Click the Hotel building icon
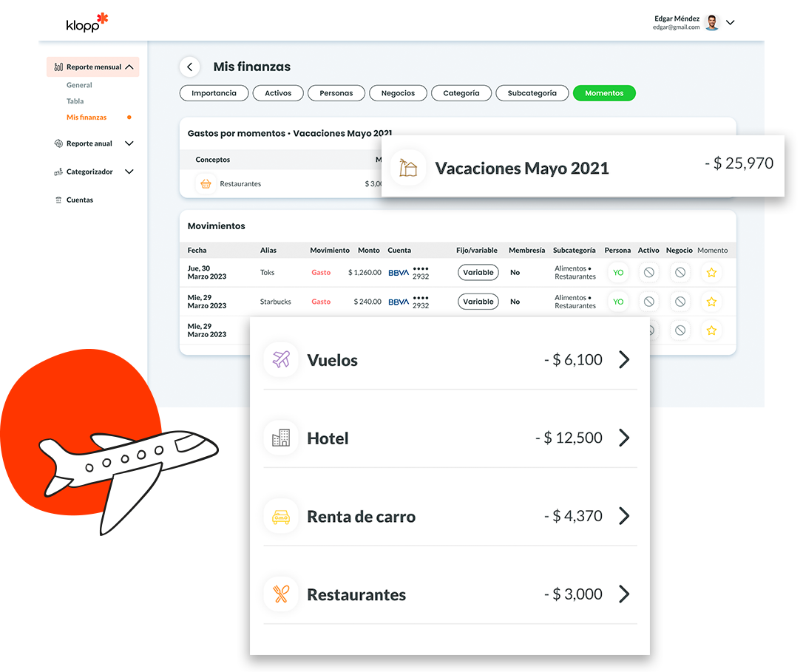Screen dimensions: 803x672 (x=281, y=438)
